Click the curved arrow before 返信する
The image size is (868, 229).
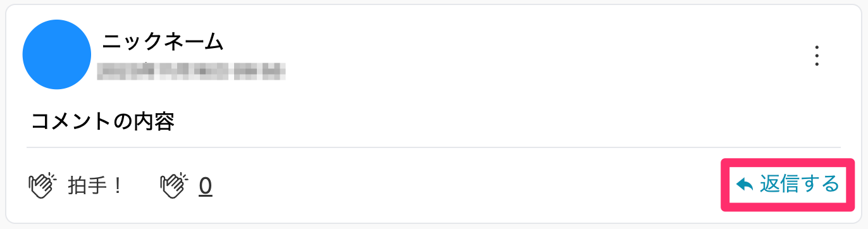[745, 185]
